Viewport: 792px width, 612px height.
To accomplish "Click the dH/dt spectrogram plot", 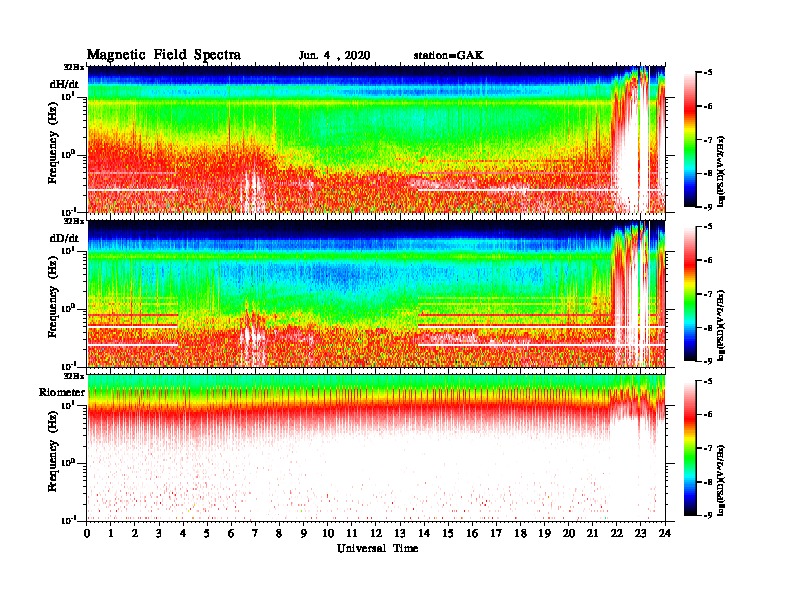I will click(376, 139).
